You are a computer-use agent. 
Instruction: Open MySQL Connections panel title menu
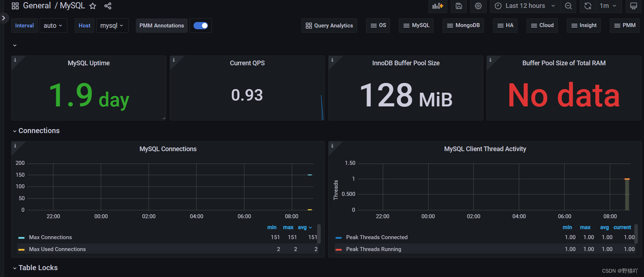168,149
